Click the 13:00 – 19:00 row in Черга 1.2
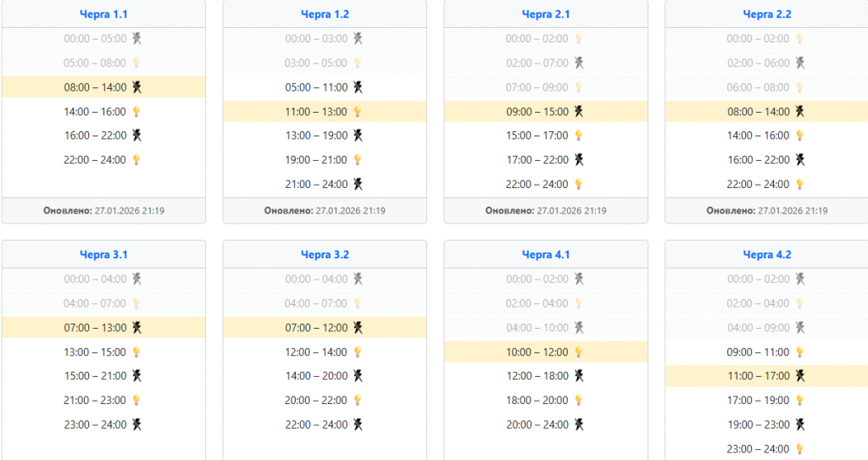 coord(325,136)
